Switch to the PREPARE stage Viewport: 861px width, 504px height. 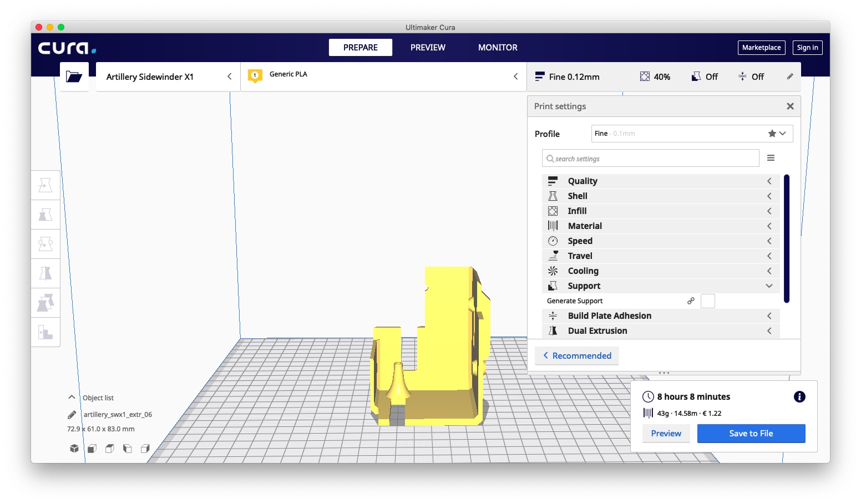click(361, 48)
